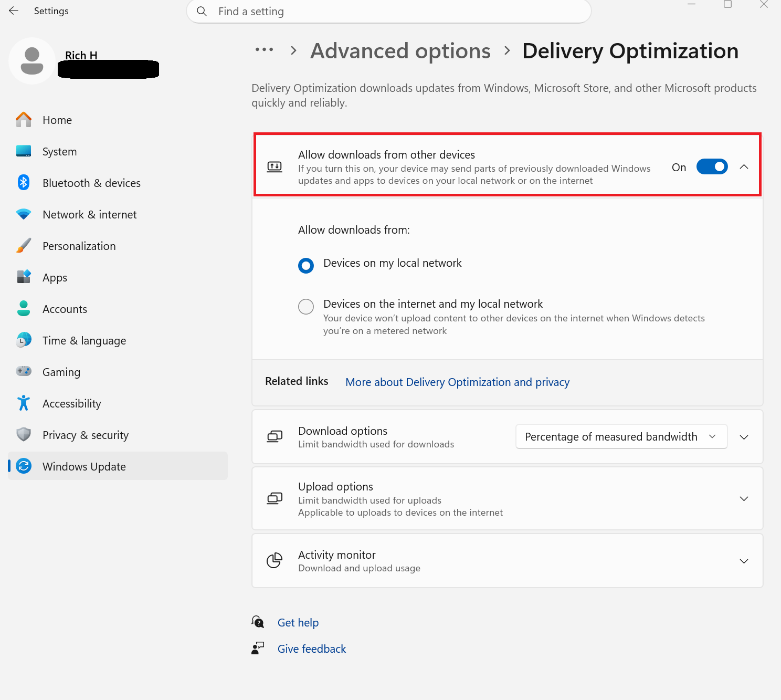
Task: Click the Give feedback person icon
Action: 258,648
